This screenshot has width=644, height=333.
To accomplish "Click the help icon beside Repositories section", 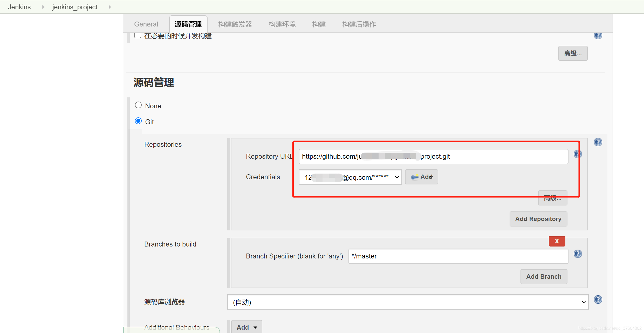I will (598, 142).
